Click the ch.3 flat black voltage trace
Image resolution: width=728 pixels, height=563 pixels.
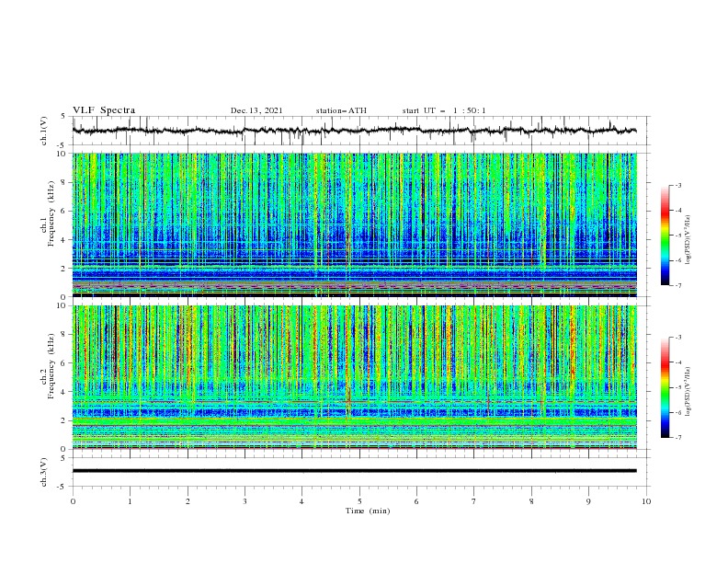(x=354, y=471)
